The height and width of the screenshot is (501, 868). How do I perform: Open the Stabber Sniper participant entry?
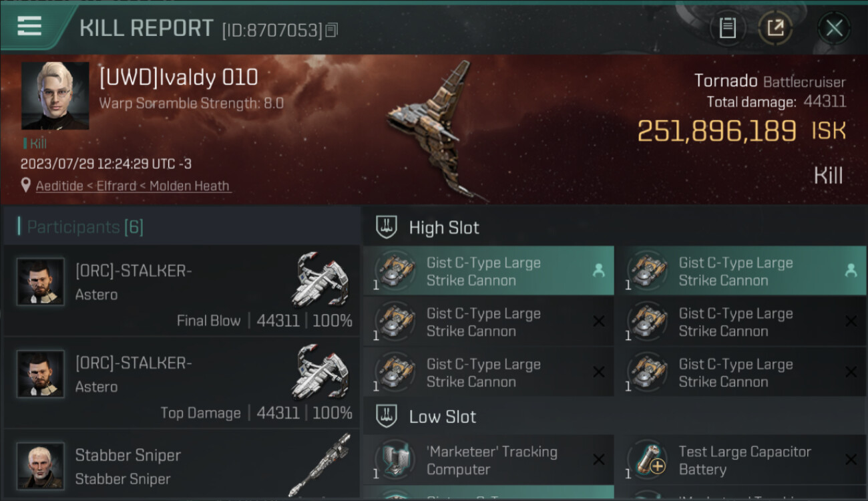point(182,465)
